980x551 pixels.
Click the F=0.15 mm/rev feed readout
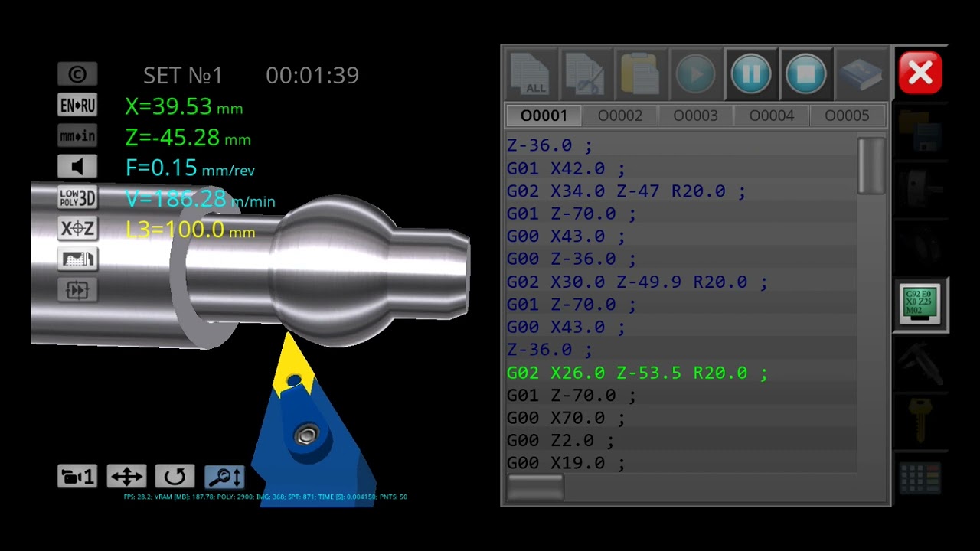[190, 168]
